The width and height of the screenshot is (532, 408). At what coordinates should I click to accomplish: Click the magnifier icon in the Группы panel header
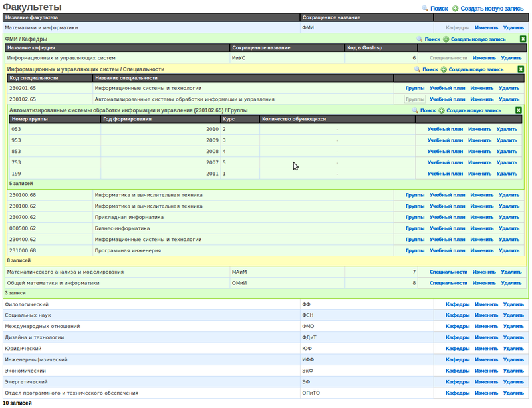pos(415,110)
